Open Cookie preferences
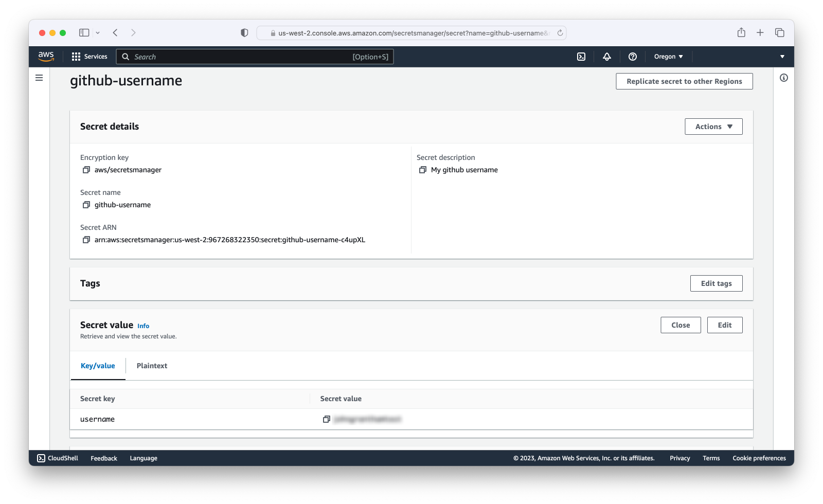This screenshot has height=504, width=823. click(759, 458)
